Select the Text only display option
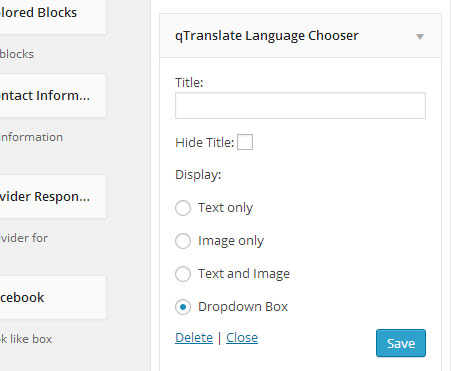The height and width of the screenshot is (371, 451). click(x=183, y=208)
